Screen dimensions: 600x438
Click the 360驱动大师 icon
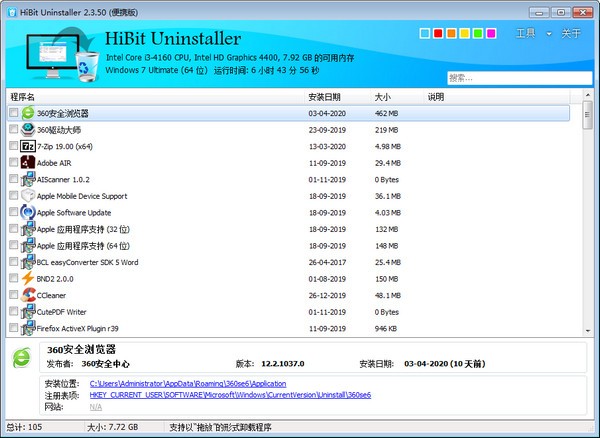[x=28, y=130]
